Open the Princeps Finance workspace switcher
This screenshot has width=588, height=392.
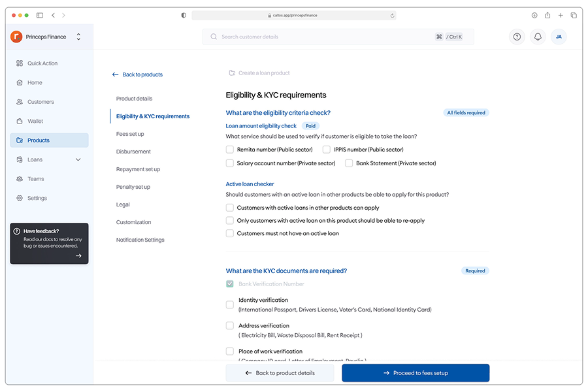(78, 37)
